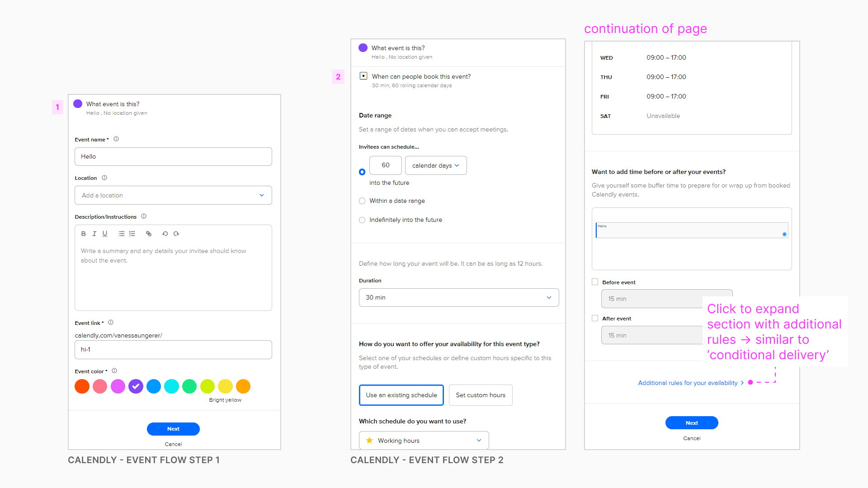Viewport: 868px width, 488px height.
Task: Click the undo icon in description toolbar
Action: (165, 234)
